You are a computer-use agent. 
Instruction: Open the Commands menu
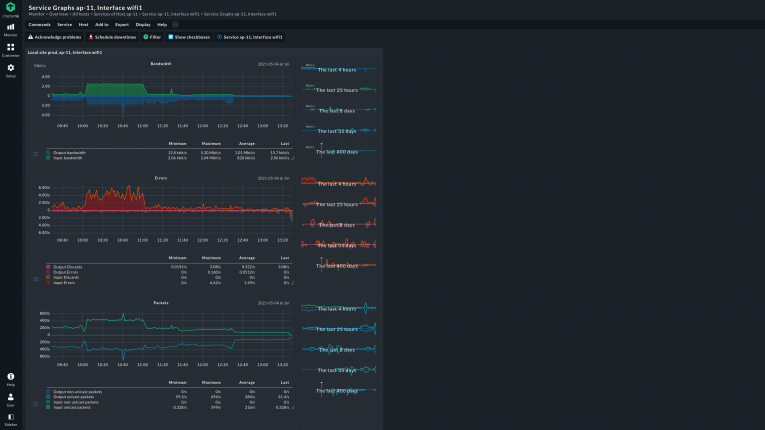coord(40,23)
